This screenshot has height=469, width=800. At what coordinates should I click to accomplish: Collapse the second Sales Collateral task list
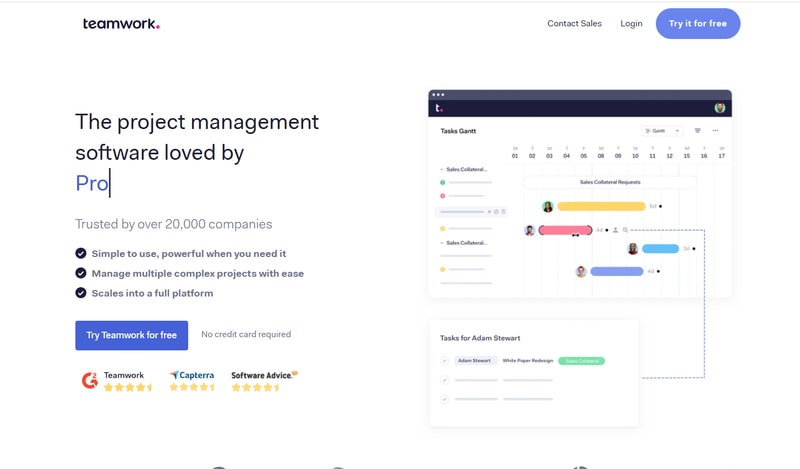point(442,243)
